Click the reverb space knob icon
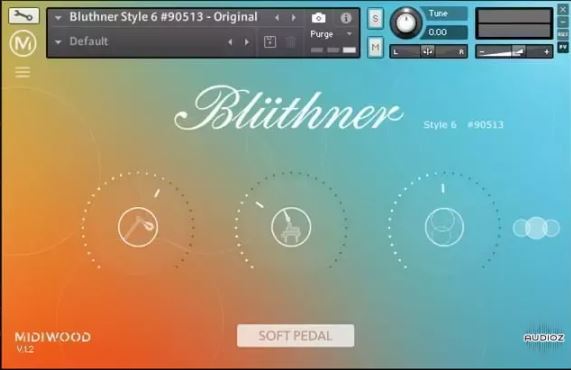571x370 pixels. (x=444, y=227)
